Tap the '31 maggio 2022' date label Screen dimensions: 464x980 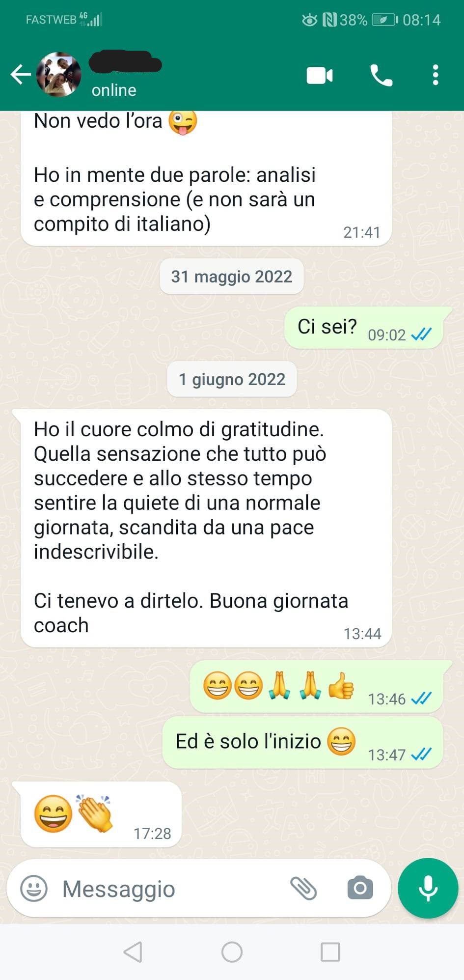[x=232, y=277]
